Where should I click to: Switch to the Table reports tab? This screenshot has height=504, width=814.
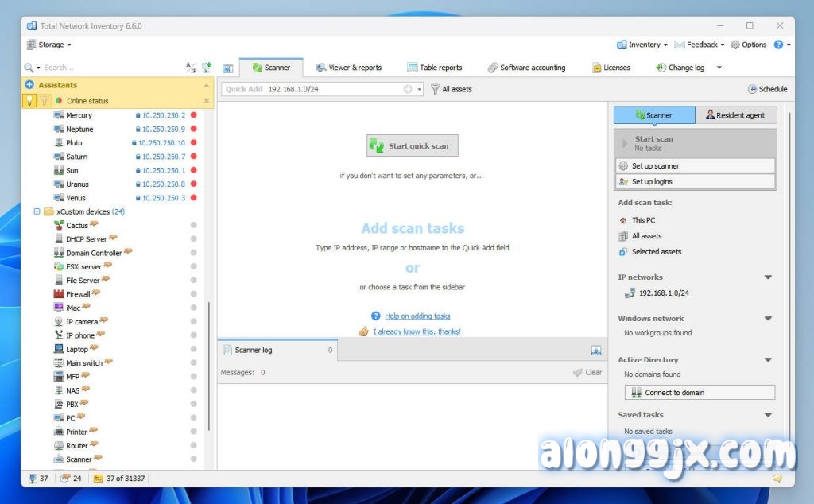coord(434,68)
